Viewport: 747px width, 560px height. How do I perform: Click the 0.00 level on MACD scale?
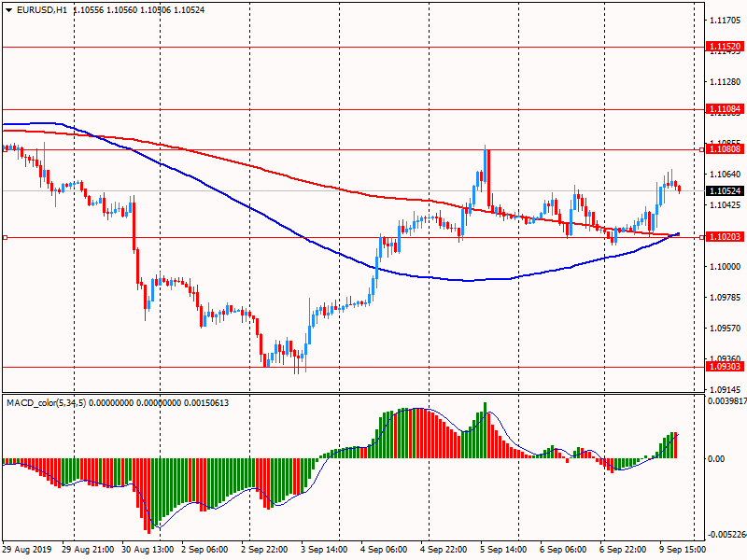coord(716,458)
